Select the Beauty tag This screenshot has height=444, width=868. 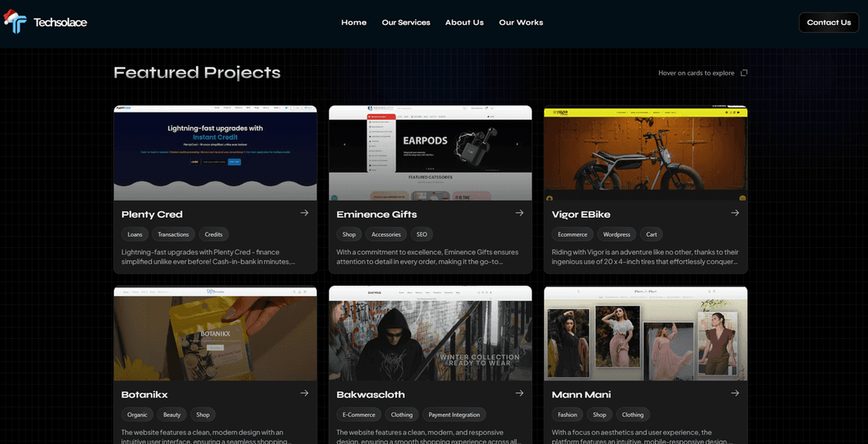click(x=172, y=415)
